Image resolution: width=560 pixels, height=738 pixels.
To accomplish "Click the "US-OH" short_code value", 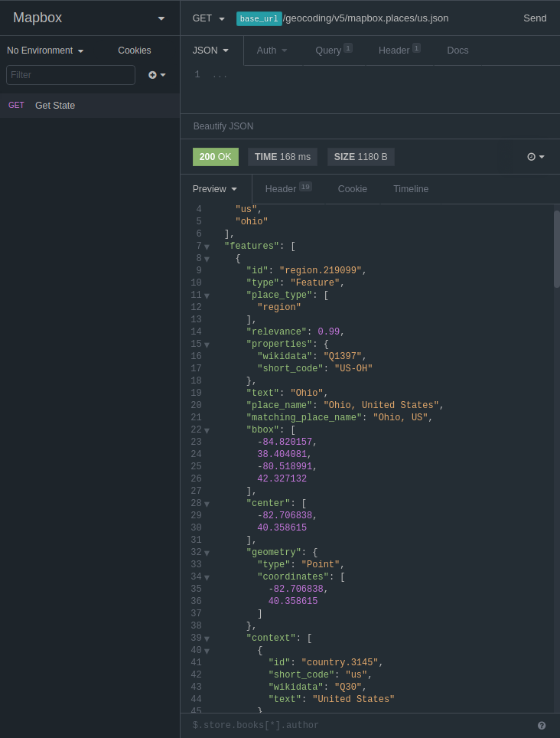I will (353, 368).
